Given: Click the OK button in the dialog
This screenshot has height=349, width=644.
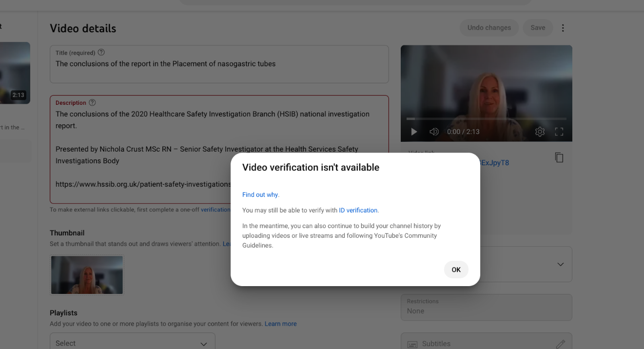Looking at the screenshot, I should click(456, 270).
